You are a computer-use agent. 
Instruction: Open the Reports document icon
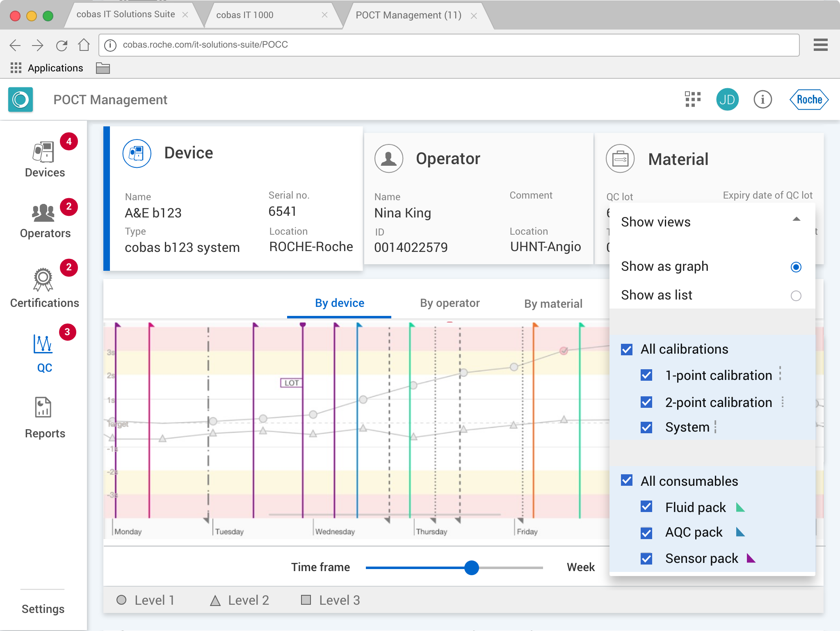43,407
